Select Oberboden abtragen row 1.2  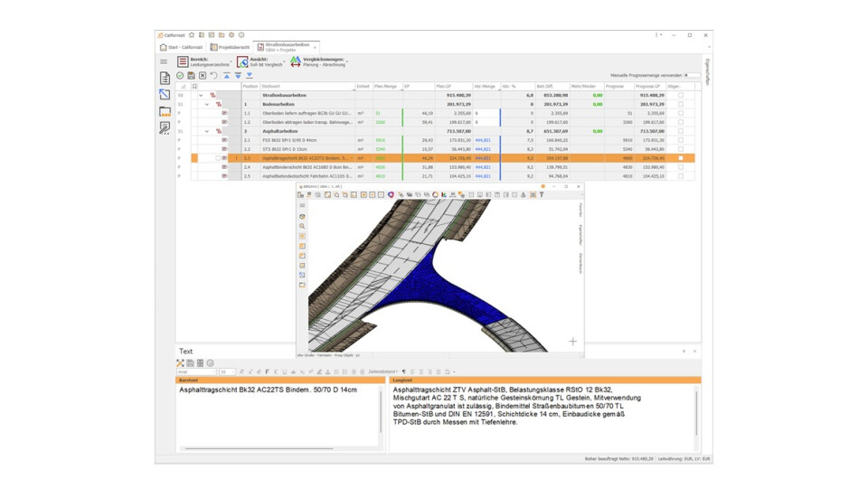[307, 122]
